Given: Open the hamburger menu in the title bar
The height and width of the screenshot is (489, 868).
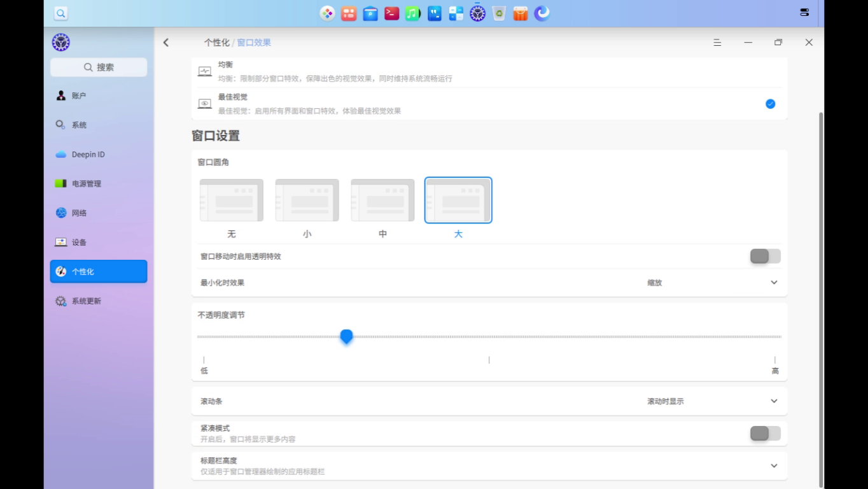Looking at the screenshot, I should 717,42.
